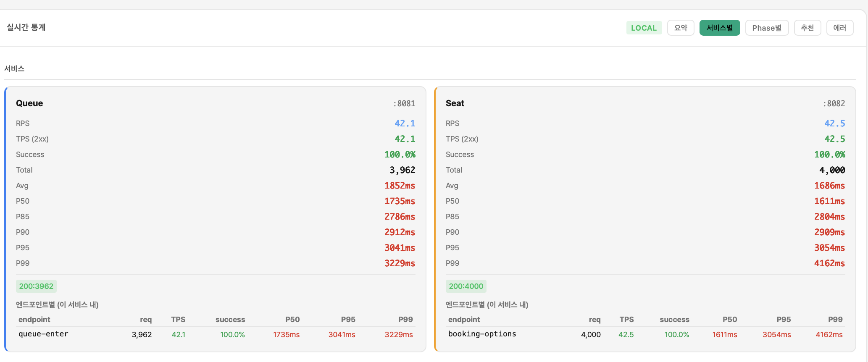Switch to the 요약 tab
The height and width of the screenshot is (362, 868).
680,28
